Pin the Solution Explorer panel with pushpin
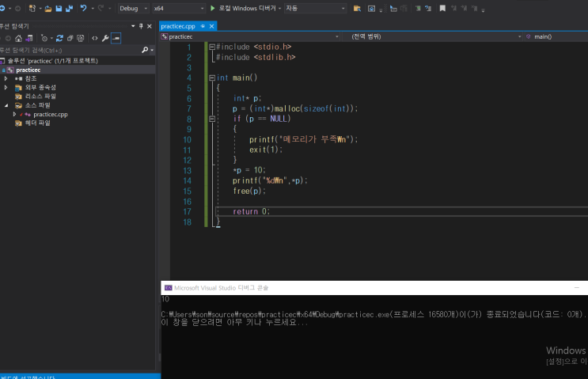Screen dimensions: 588x379 141,26
